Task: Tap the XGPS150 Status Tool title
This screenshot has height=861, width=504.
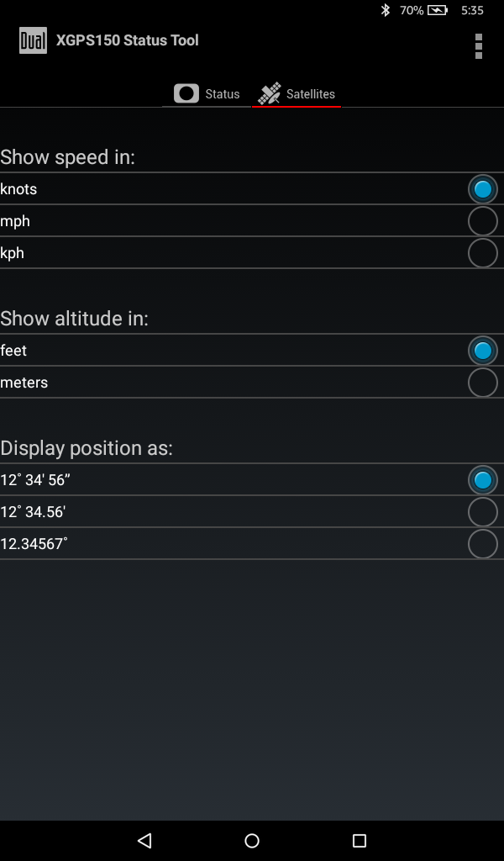Action: 127,40
